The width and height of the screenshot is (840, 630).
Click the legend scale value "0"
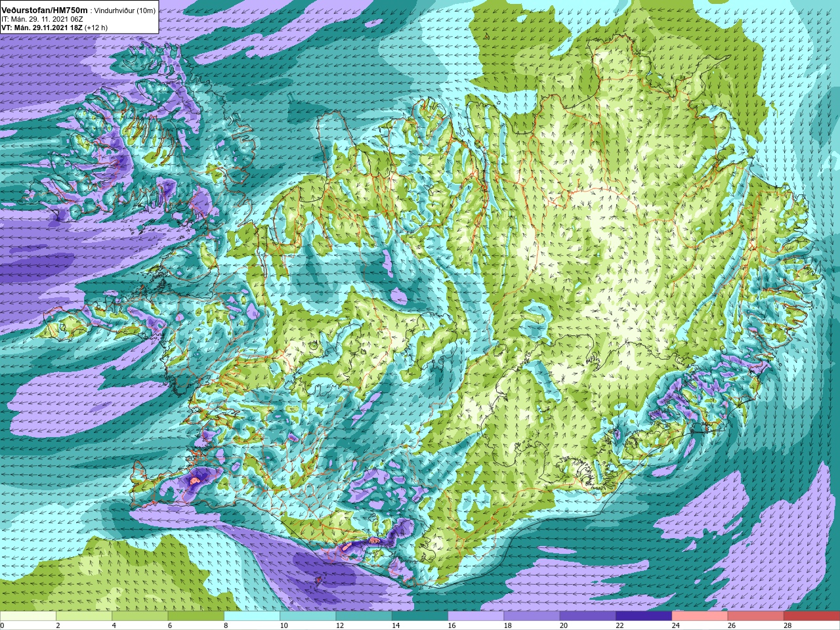[x=2, y=625]
